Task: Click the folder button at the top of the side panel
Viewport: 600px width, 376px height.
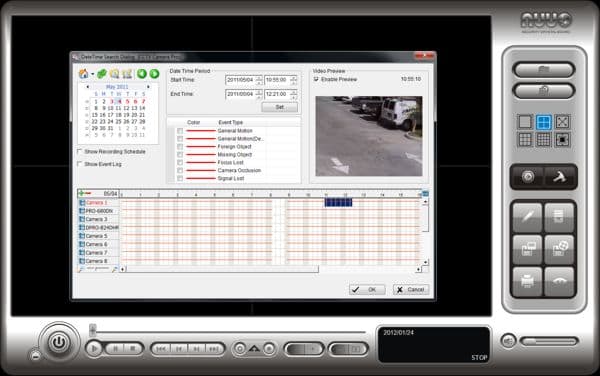Action: (543, 70)
